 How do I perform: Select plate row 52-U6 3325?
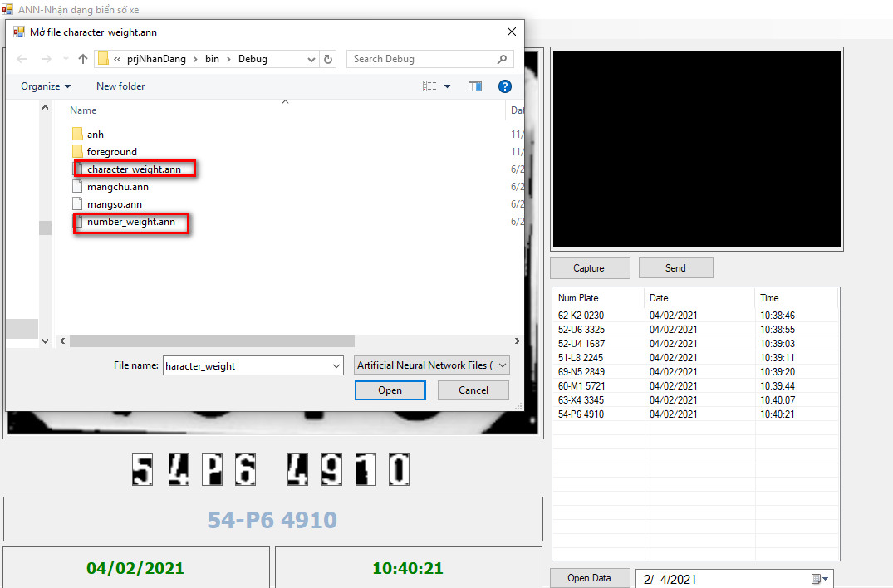tap(695, 330)
